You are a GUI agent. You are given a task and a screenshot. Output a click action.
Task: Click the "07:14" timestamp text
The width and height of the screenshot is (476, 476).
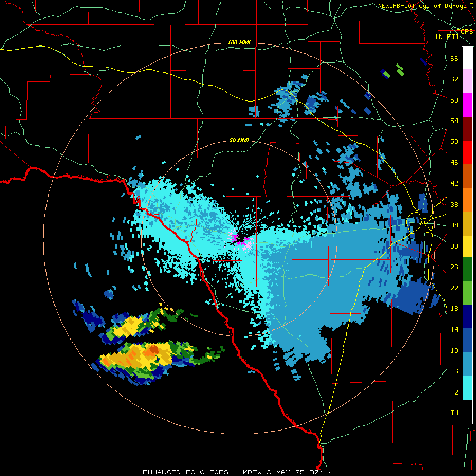coord(321,472)
